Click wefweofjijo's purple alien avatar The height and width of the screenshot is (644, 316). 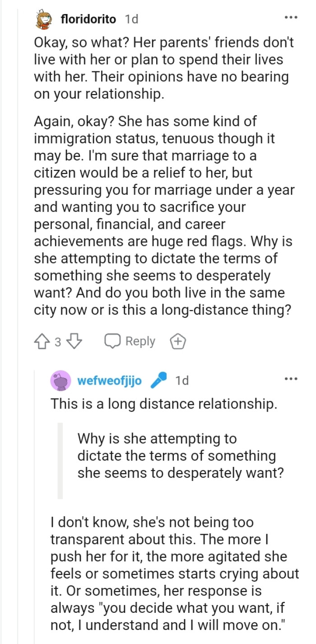(x=60, y=380)
